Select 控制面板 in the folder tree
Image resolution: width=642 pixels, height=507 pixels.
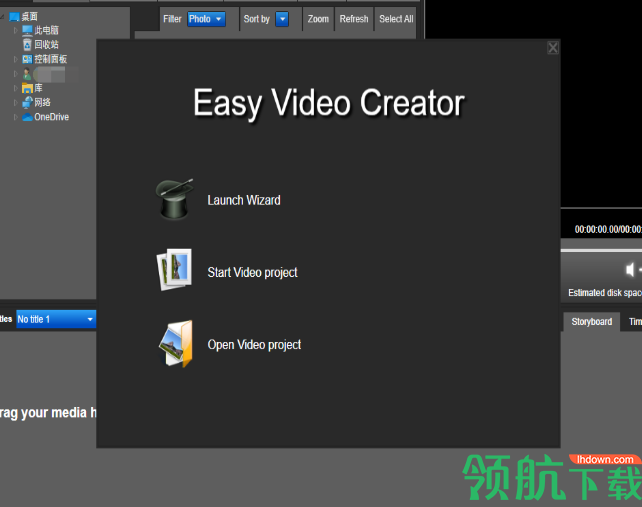tap(50, 59)
